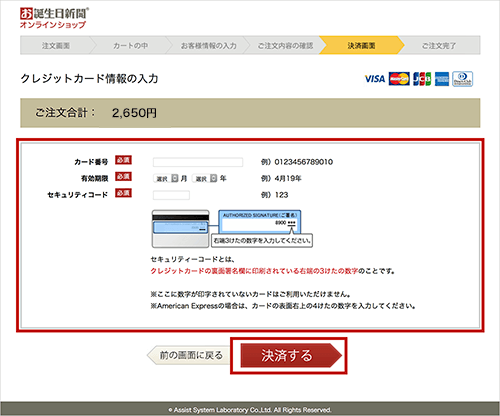
Task: Click the 必須 badge next to セキュリティコード
Action: [x=123, y=193]
